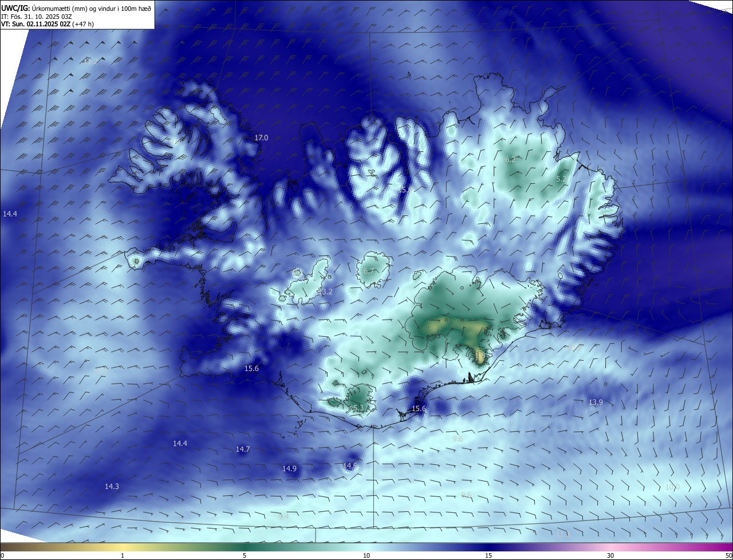Click the '30' tick on the color scale
Image resolution: width=733 pixels, height=560 pixels.
pyautogui.click(x=610, y=555)
